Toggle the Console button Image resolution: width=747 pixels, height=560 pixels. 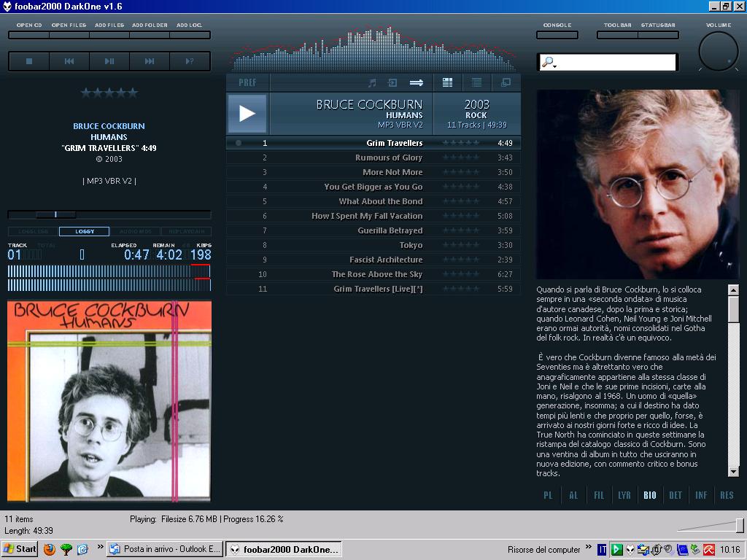(557, 35)
